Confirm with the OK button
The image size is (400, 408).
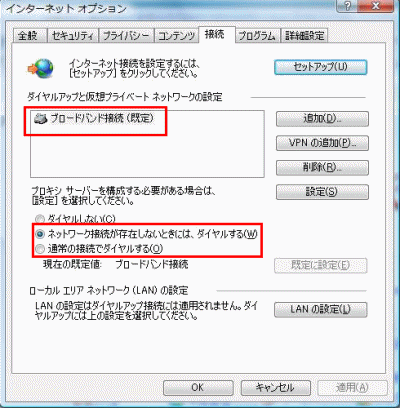(x=198, y=388)
